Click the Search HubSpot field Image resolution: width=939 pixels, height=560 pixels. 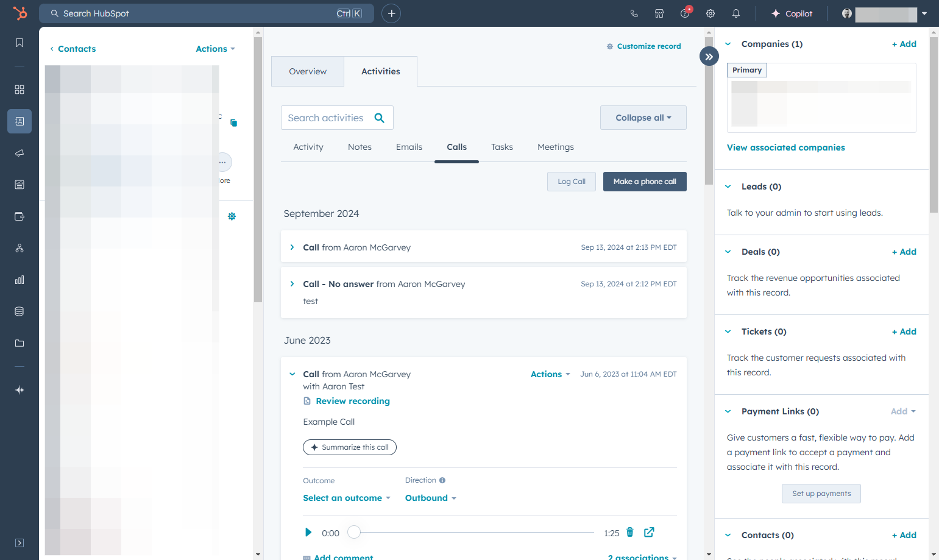tap(207, 13)
